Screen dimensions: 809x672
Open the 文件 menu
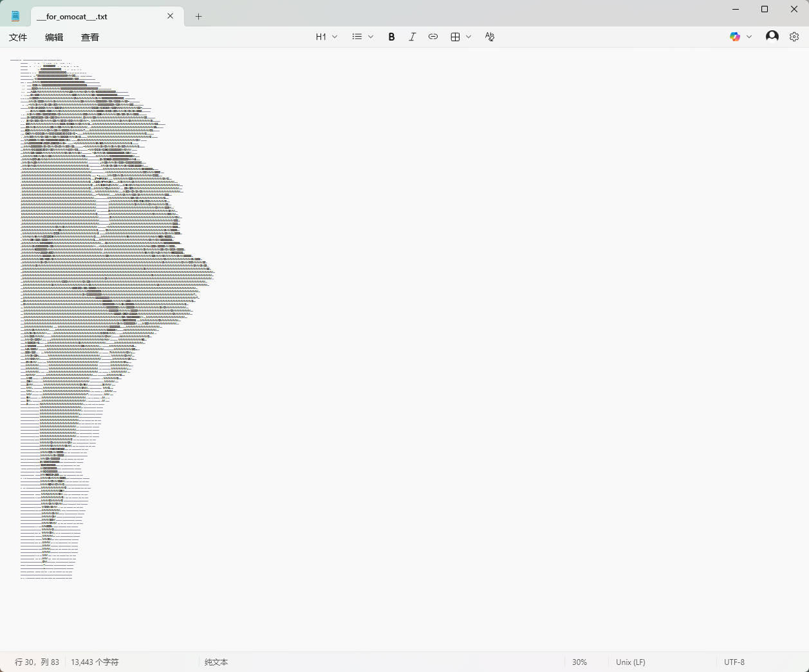coord(18,37)
